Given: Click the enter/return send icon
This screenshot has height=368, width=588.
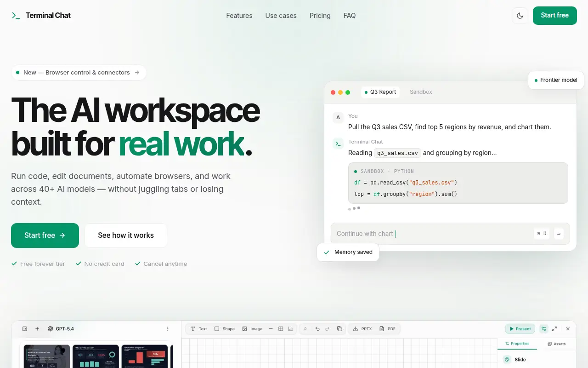Looking at the screenshot, I should [559, 234].
